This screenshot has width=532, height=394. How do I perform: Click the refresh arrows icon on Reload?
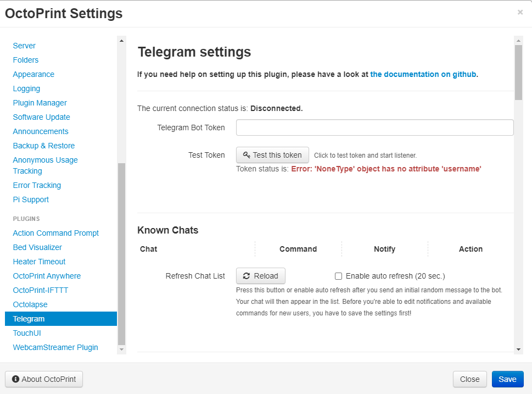247,276
